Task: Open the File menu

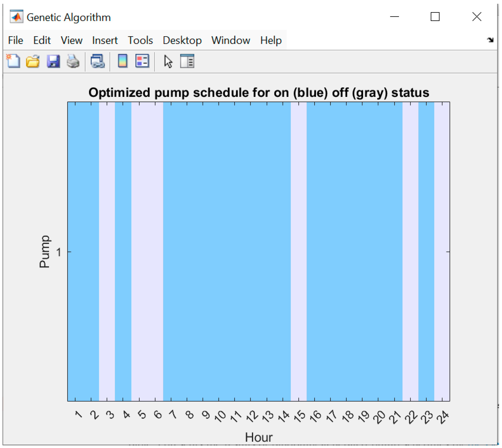Action: pos(16,40)
